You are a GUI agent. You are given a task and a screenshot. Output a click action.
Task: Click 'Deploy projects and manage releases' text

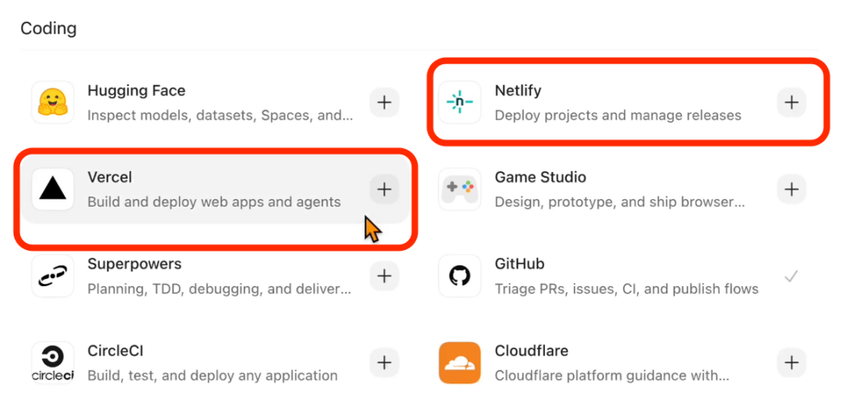[618, 116]
